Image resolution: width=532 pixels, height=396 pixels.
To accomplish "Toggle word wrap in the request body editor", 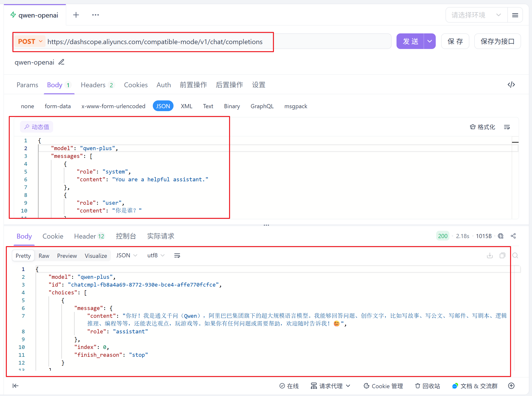I will 507,127.
